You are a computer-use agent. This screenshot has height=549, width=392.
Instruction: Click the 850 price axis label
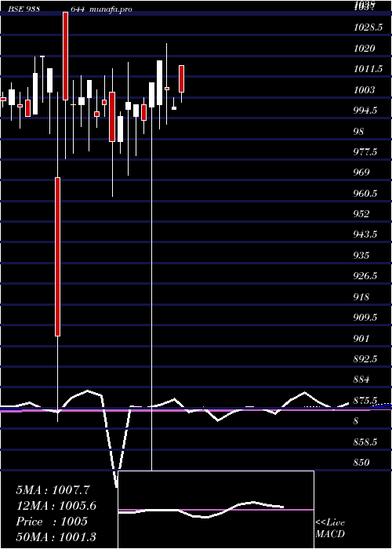coord(361,463)
